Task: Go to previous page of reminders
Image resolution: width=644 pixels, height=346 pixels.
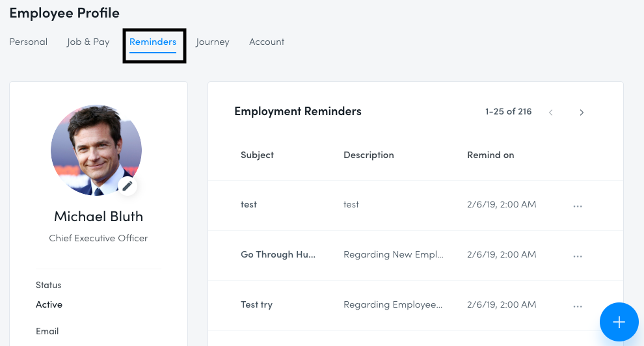Action: tap(551, 113)
